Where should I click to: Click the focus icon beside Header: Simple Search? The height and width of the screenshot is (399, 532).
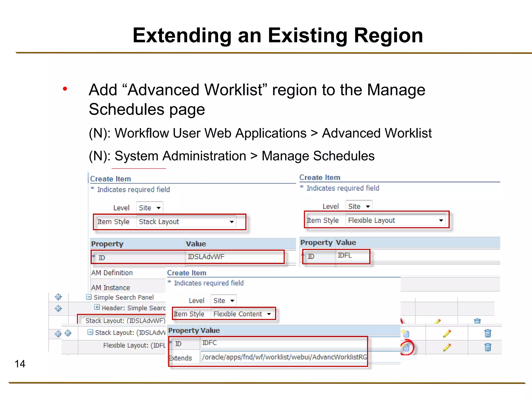pyautogui.click(x=58, y=309)
